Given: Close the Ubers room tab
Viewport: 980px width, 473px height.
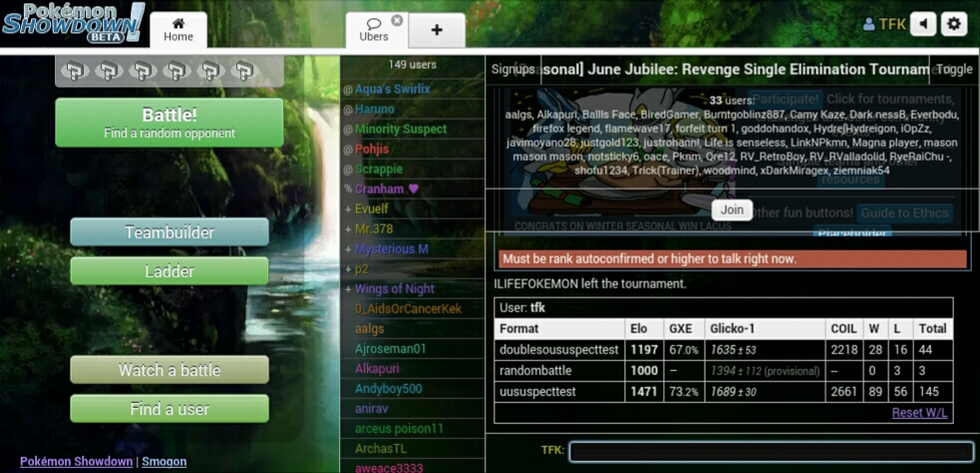Looking at the screenshot, I should click(x=397, y=21).
